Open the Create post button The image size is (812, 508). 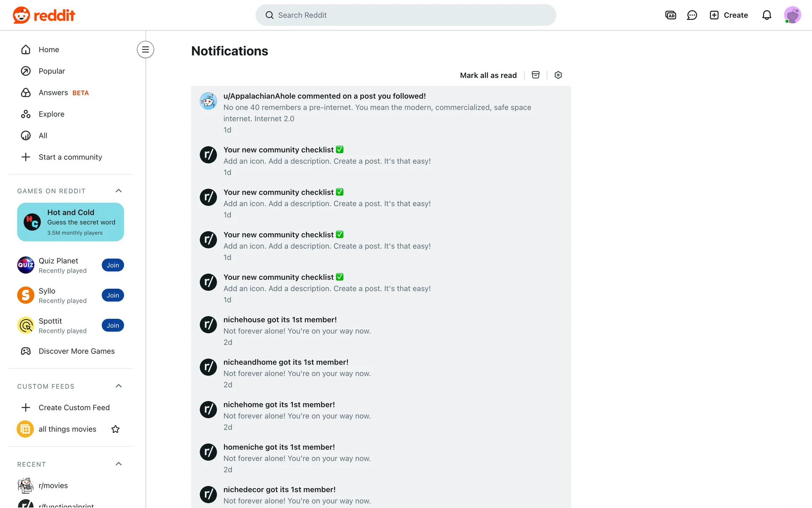(729, 15)
